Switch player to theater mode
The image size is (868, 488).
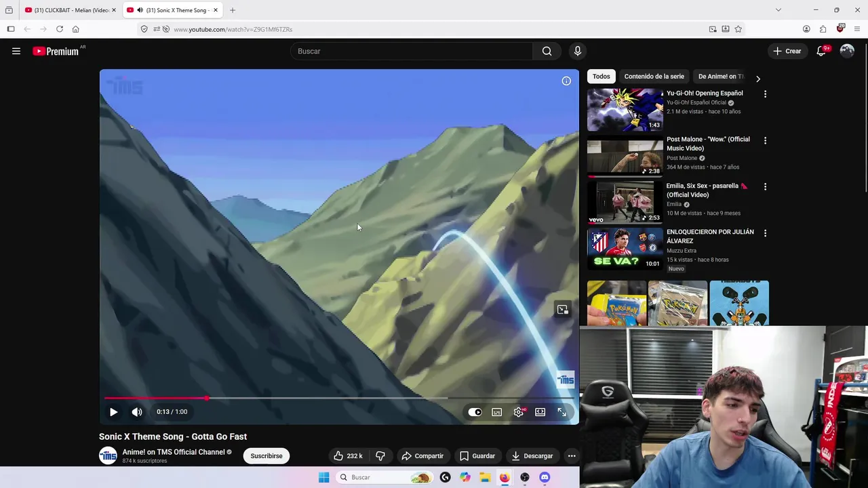click(x=540, y=412)
